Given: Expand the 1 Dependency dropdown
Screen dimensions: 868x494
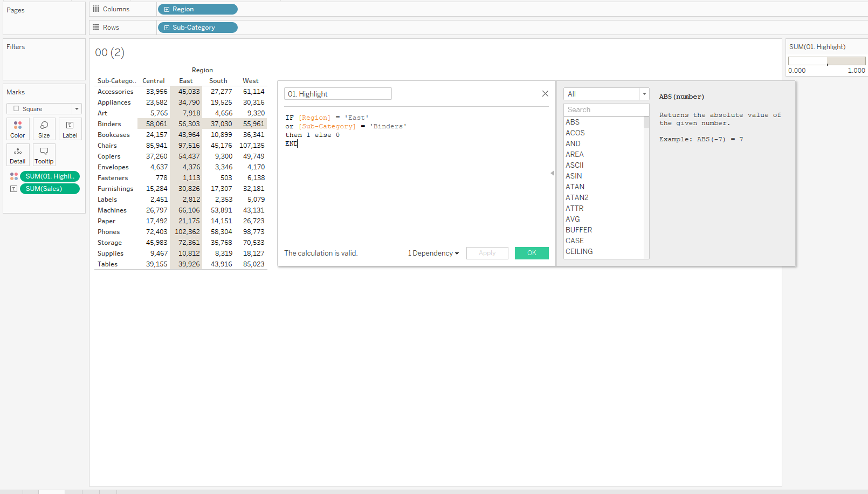Looking at the screenshot, I should click(433, 253).
